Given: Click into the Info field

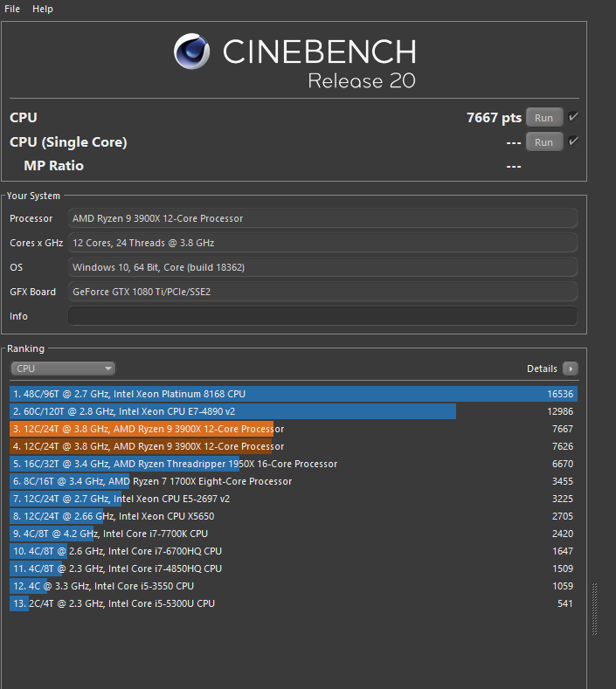Looking at the screenshot, I should click(322, 316).
